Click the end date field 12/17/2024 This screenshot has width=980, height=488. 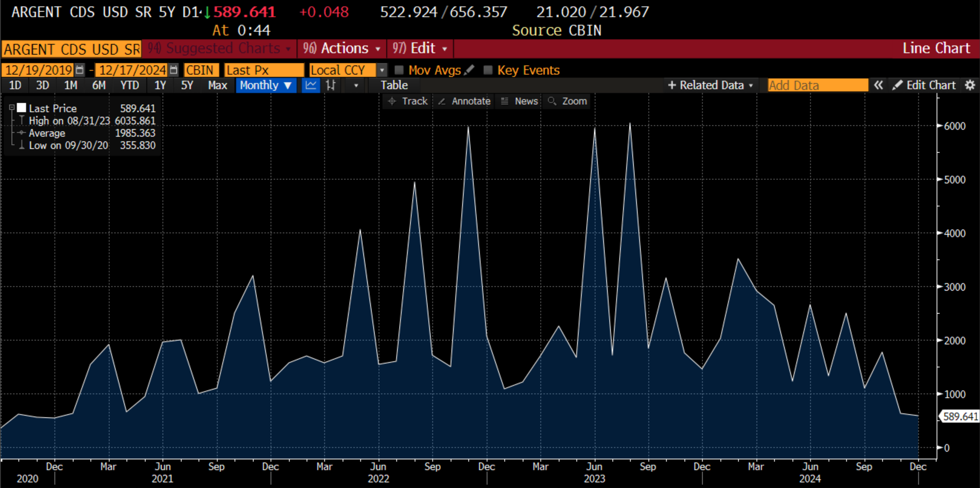[x=132, y=70]
